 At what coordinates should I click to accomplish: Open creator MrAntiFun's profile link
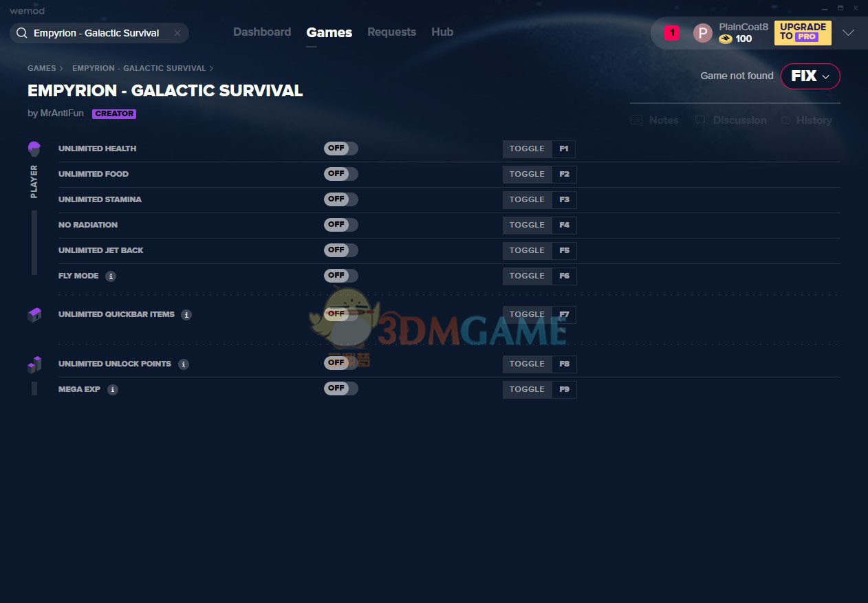pos(62,113)
